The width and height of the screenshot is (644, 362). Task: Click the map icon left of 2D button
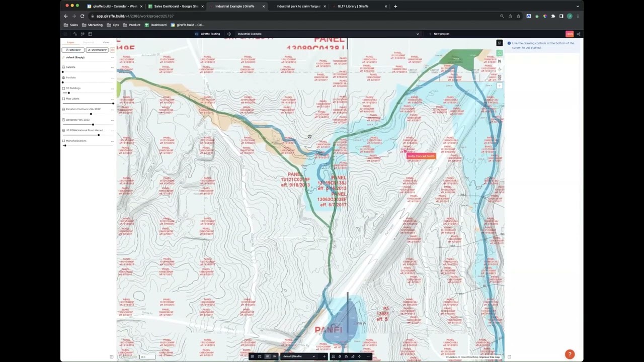coord(260,356)
